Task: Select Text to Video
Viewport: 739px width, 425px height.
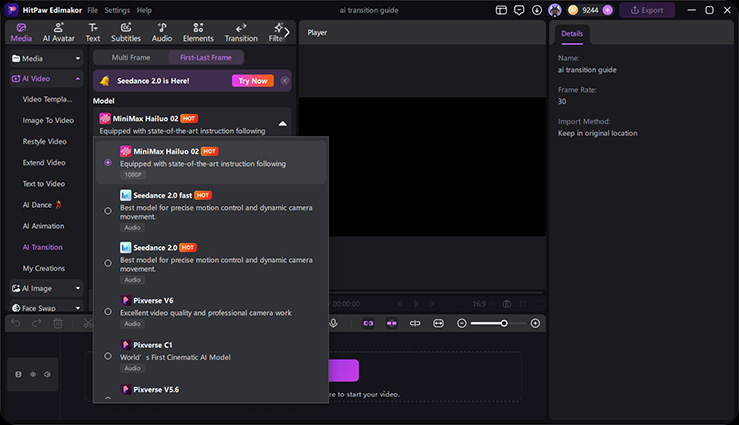Action: point(43,184)
